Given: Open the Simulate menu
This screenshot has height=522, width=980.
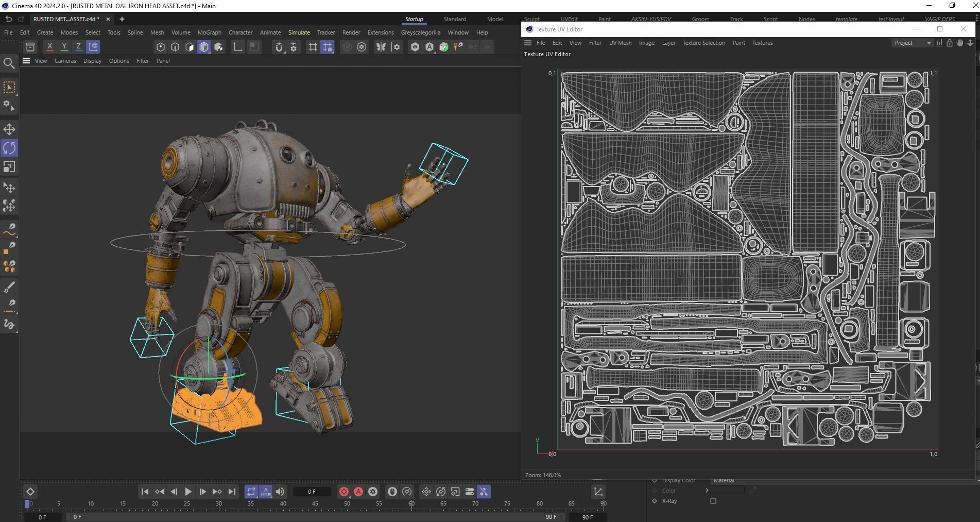Looking at the screenshot, I should pyautogui.click(x=299, y=32).
